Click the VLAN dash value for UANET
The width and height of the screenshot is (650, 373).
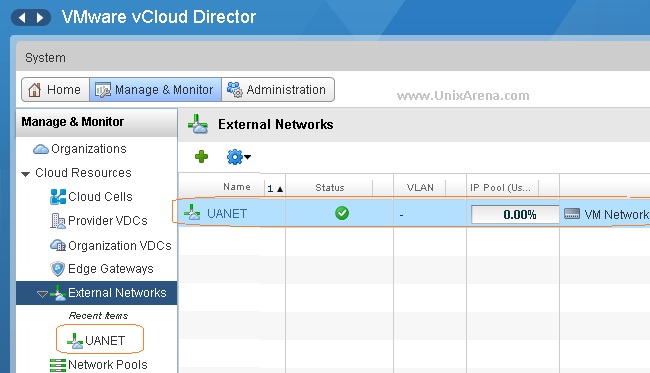tap(401, 215)
